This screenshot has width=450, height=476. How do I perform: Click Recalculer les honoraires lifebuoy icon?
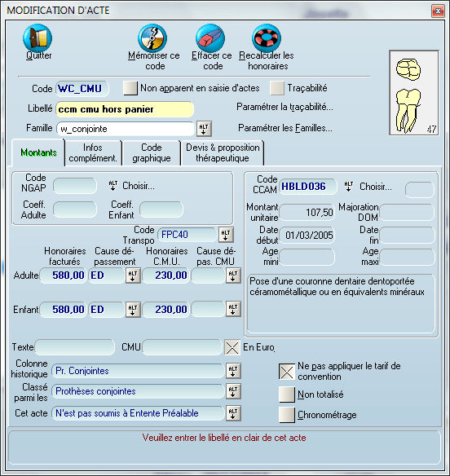tap(267, 38)
